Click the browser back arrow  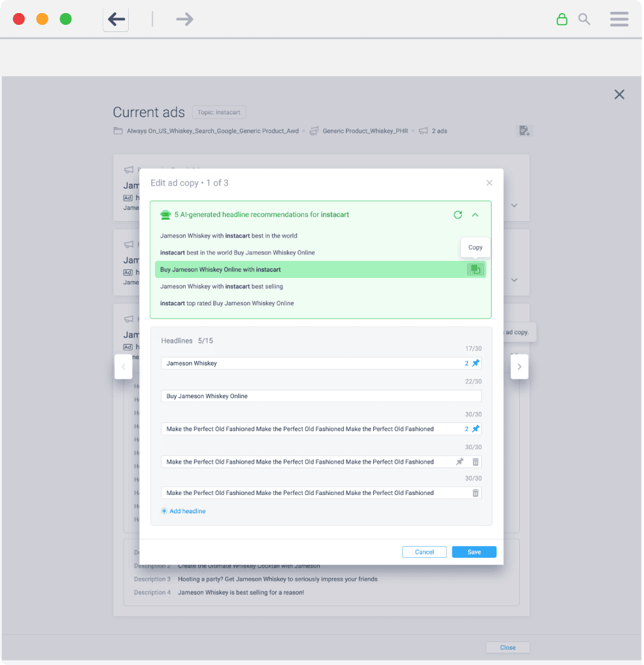116,20
